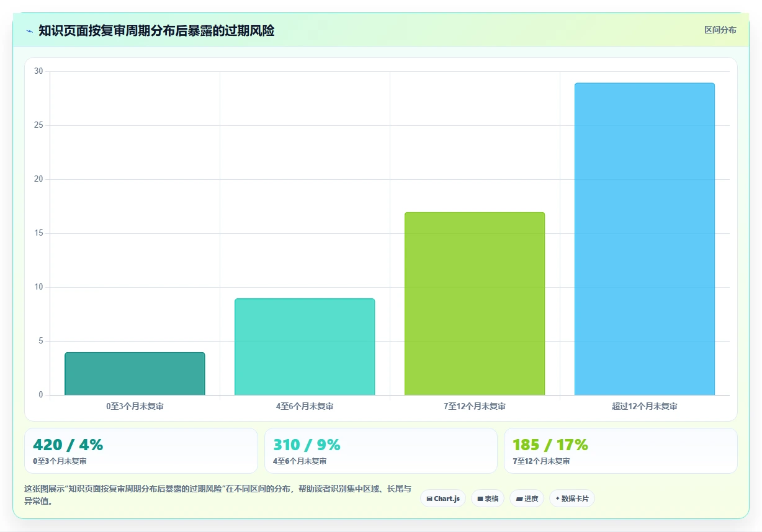The image size is (762, 532).
Task: Click the description text 这张图展示…
Action: (x=218, y=495)
